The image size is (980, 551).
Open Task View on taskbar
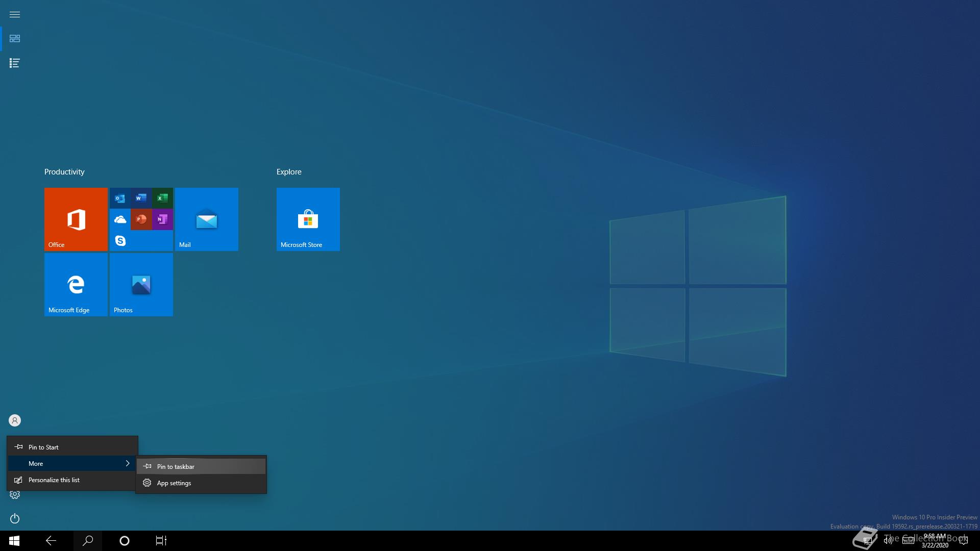pyautogui.click(x=161, y=541)
